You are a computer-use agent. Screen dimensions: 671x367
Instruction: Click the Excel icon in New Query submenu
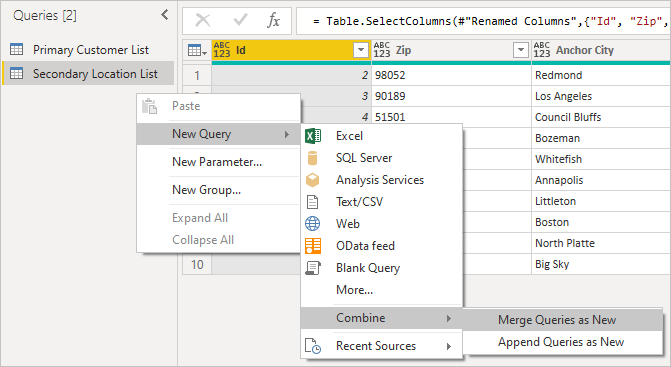313,136
